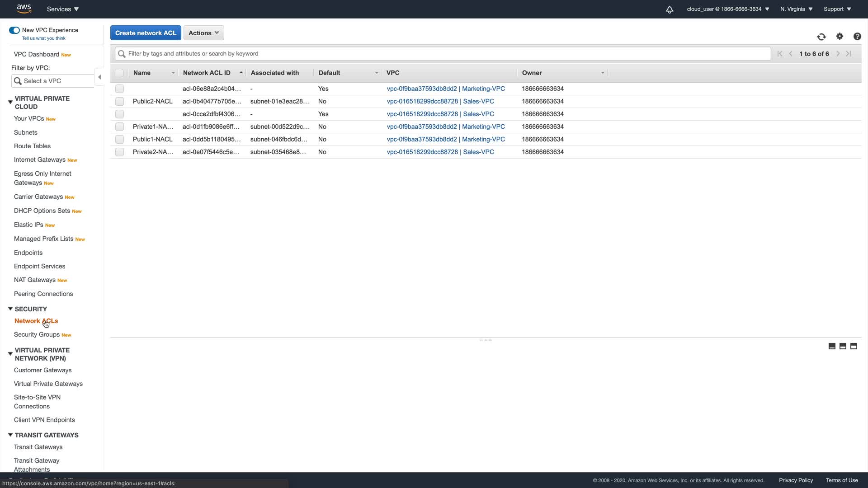Click the Create network ACL button
Screen dimensions: 868x488
point(146,33)
